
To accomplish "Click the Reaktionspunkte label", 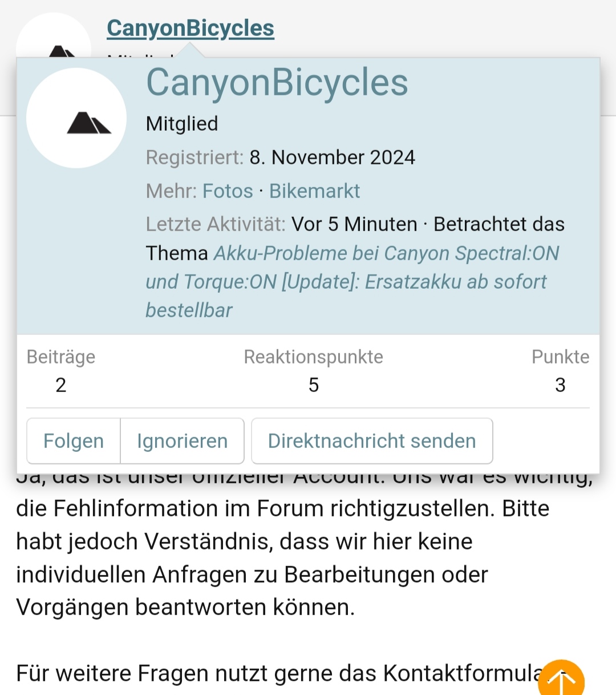I will [x=313, y=357].
